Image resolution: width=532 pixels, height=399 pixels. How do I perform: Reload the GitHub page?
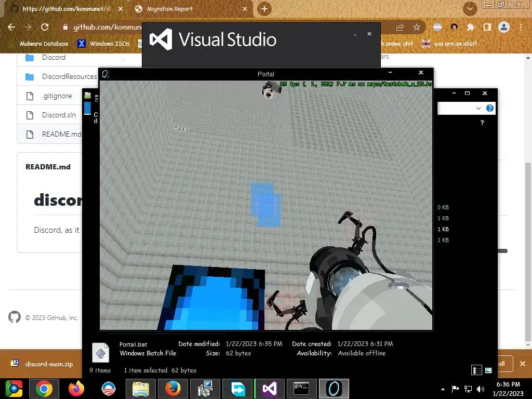pyautogui.click(x=45, y=27)
